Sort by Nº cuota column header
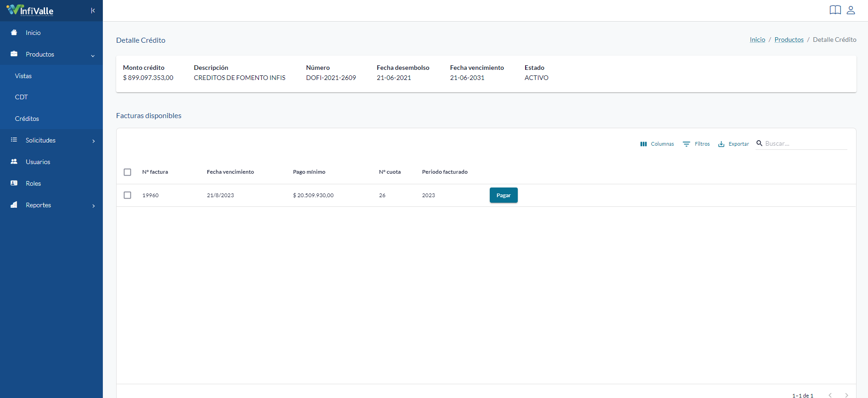The width and height of the screenshot is (868, 398). click(390, 172)
